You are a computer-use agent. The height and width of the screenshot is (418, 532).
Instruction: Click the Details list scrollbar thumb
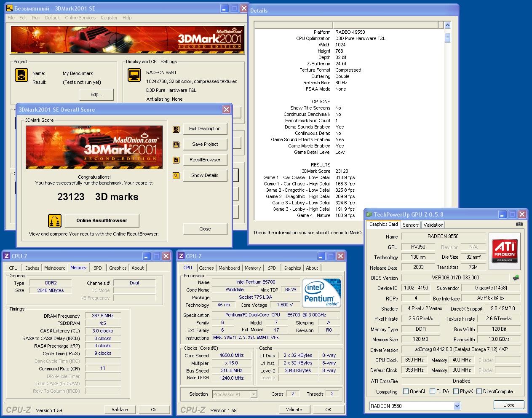(x=447, y=38)
